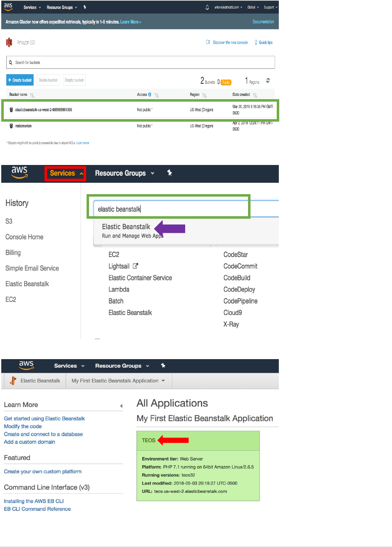Open My First Elastic Beanstalk Application breadcrumb dropdown

119,381
